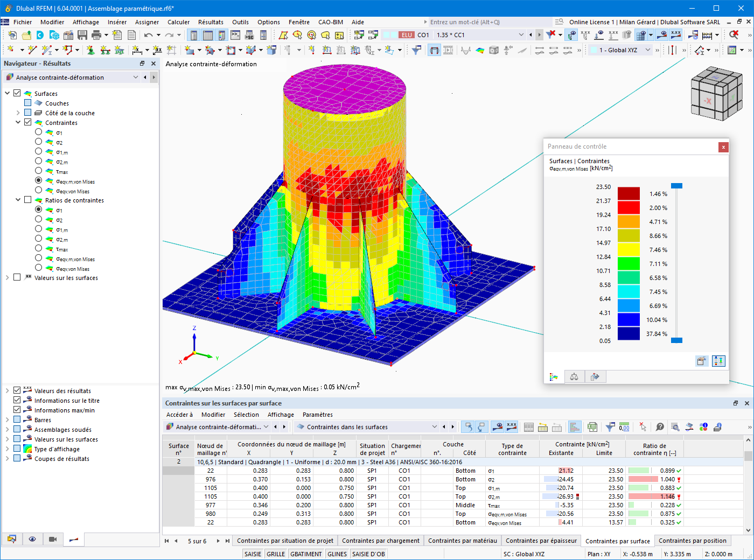Click the balance scale icon in control panel
Screen dimensions: 754x560
pos(574,376)
